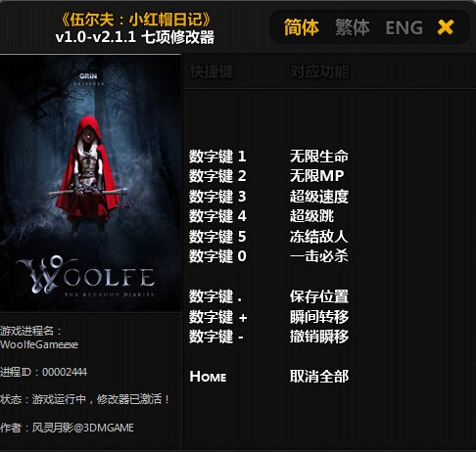
Task: Switch language to ENG
Action: (x=405, y=27)
